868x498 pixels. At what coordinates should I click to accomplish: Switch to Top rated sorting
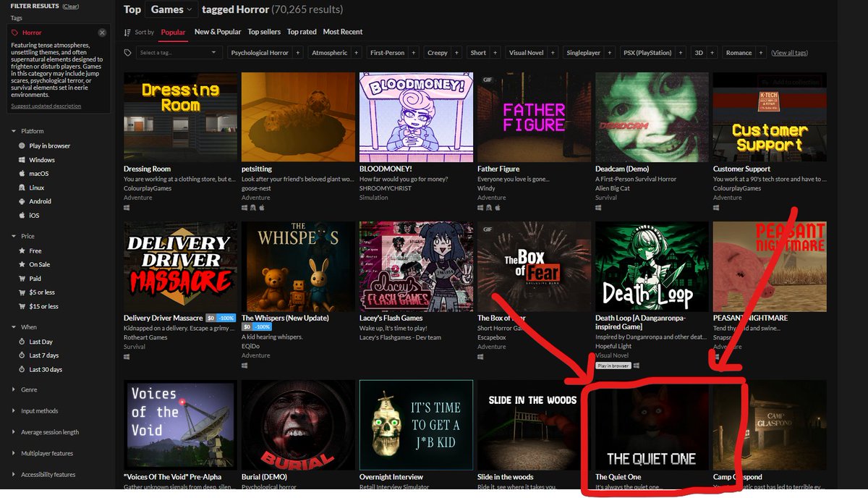[302, 32]
